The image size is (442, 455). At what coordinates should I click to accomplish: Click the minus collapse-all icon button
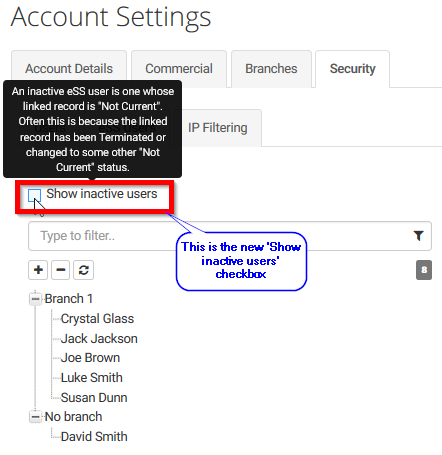60,270
